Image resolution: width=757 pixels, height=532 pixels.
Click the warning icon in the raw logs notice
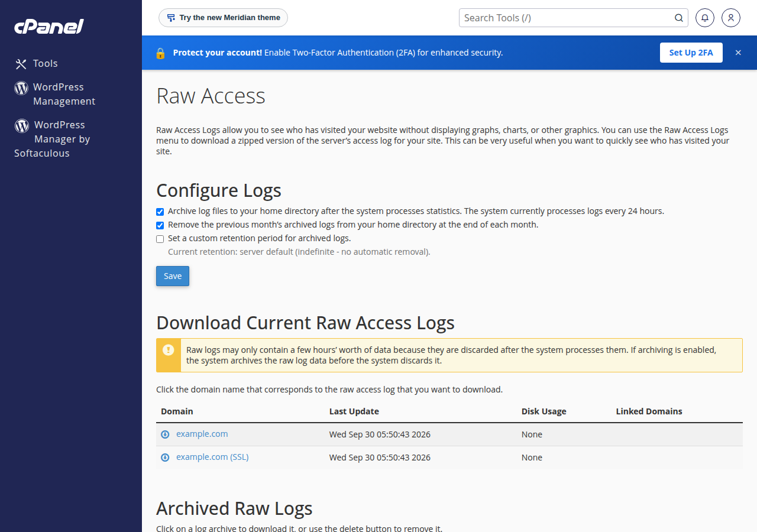169,350
